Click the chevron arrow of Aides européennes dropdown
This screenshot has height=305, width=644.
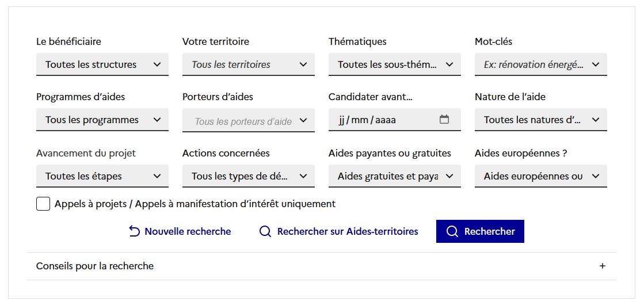[596, 176]
